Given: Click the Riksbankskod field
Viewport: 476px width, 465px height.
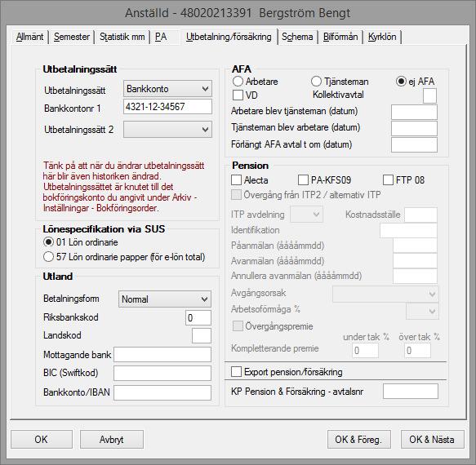Looking at the screenshot, I should coord(198,317).
